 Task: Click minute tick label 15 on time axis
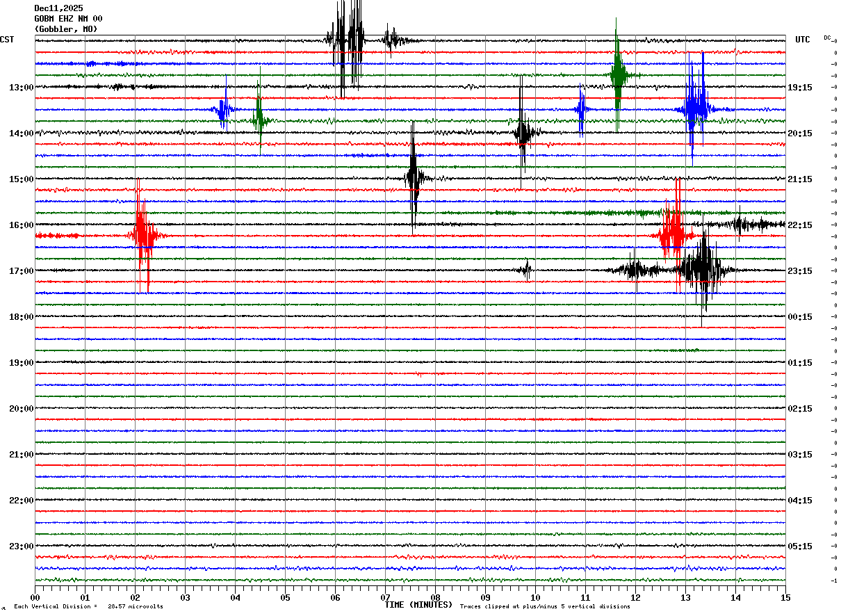pyautogui.click(x=785, y=597)
